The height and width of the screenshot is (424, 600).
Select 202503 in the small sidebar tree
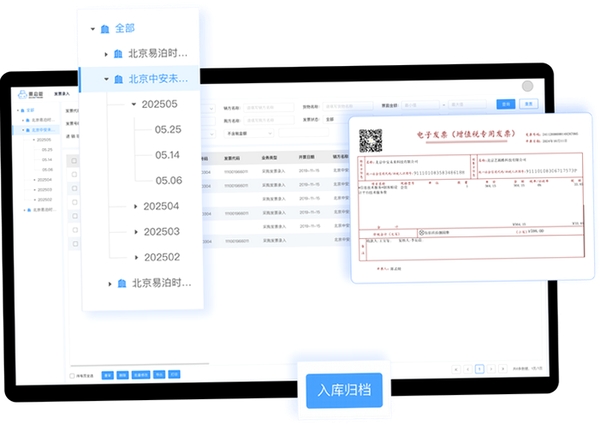(x=45, y=190)
